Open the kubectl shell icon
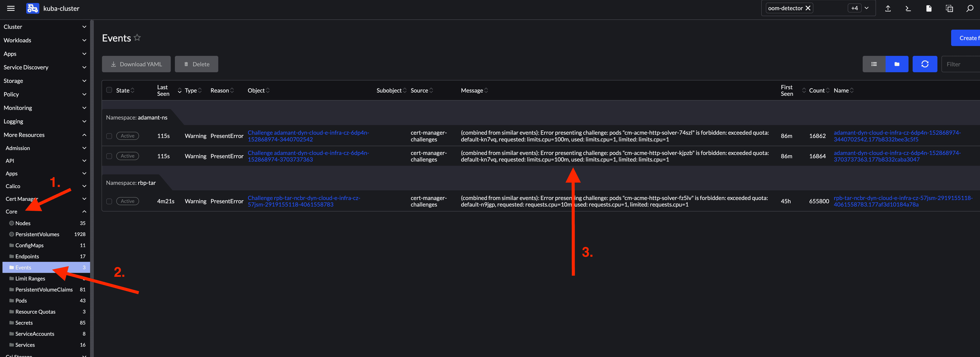This screenshot has height=357, width=980. coord(908,8)
